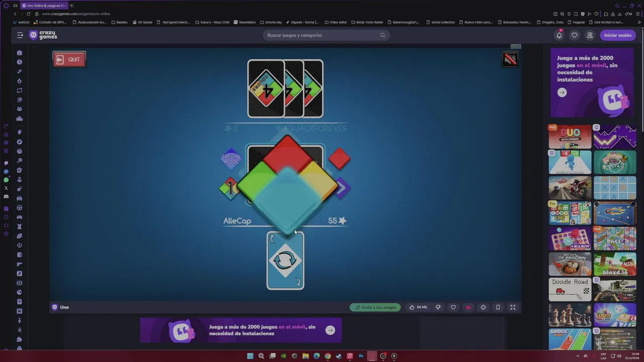Click arrow on bottom mobile ad banner
Image resolution: width=644 pixels, height=362 pixels.
point(330,330)
